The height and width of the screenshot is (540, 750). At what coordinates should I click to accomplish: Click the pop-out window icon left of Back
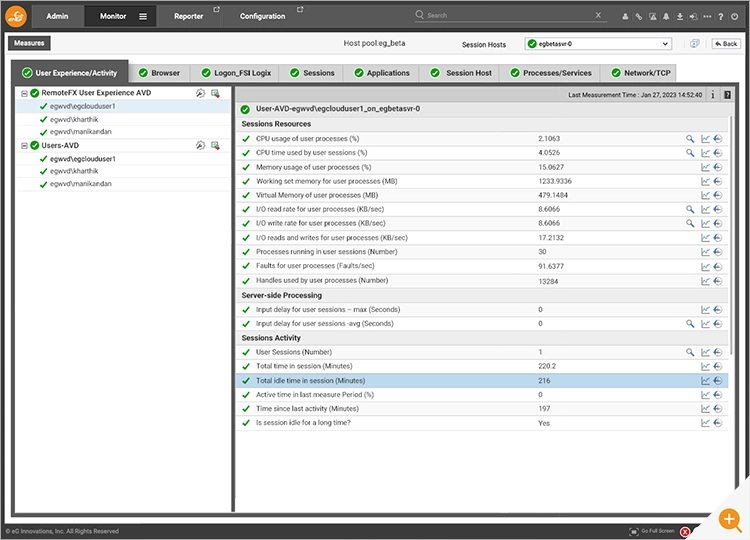coord(695,44)
